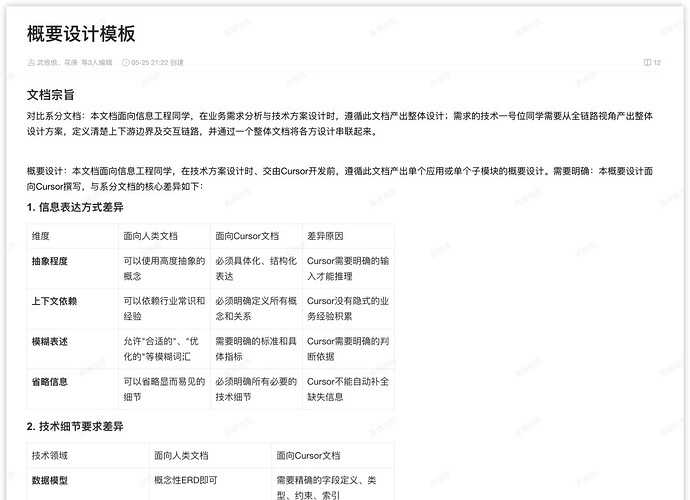690x500 pixels.
Task: Click the 面向Cursor文档 header in first table
Action: [x=257, y=236]
